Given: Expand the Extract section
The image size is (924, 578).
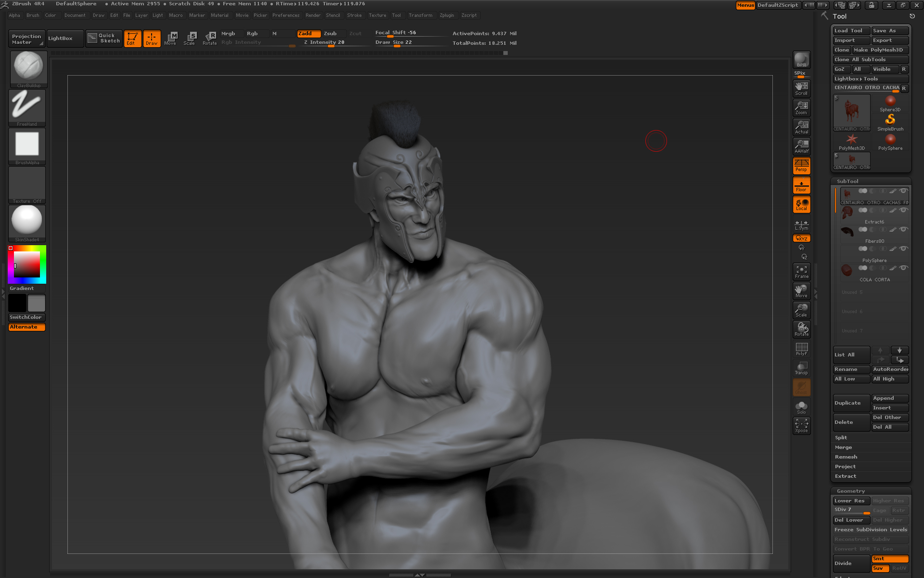Looking at the screenshot, I should coord(846,476).
